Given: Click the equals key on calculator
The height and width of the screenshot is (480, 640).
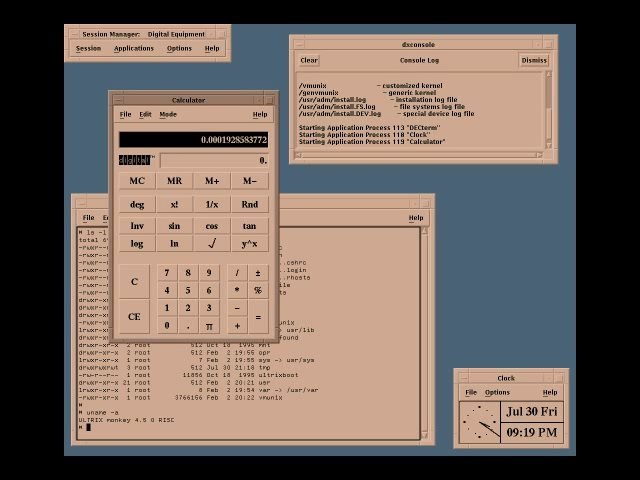Looking at the screenshot, I should coord(258,317).
